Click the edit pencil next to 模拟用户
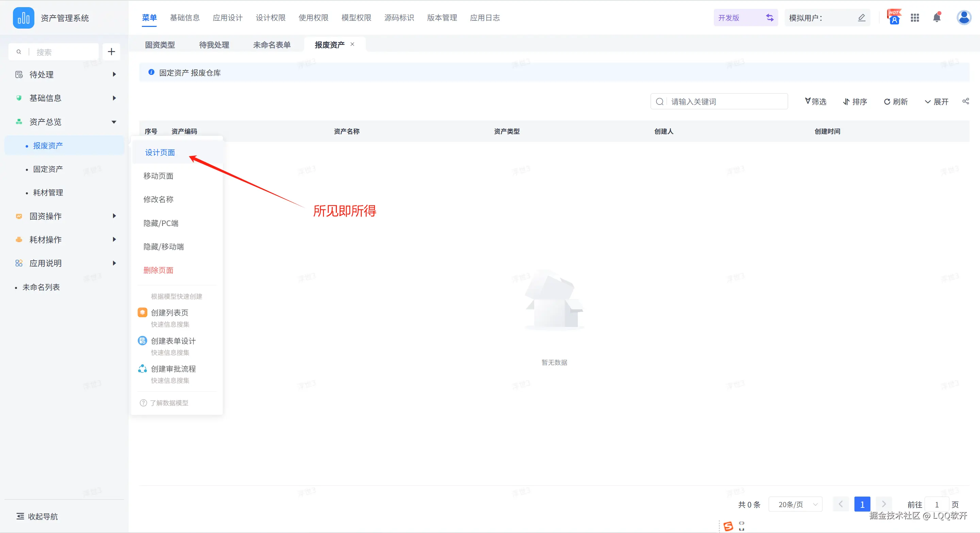 (861, 17)
